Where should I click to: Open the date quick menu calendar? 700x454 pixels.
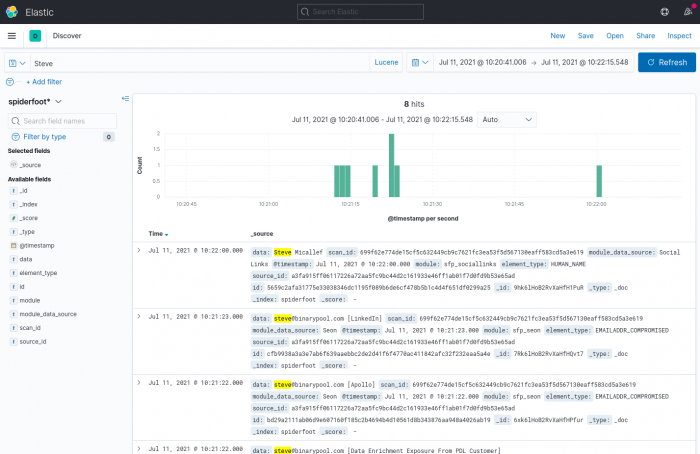click(420, 62)
